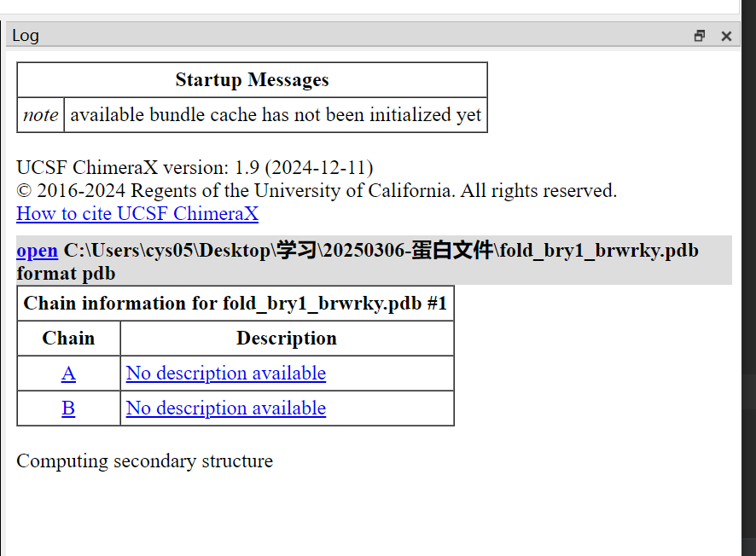
Task: Click the Startup Messages header
Action: (x=253, y=80)
